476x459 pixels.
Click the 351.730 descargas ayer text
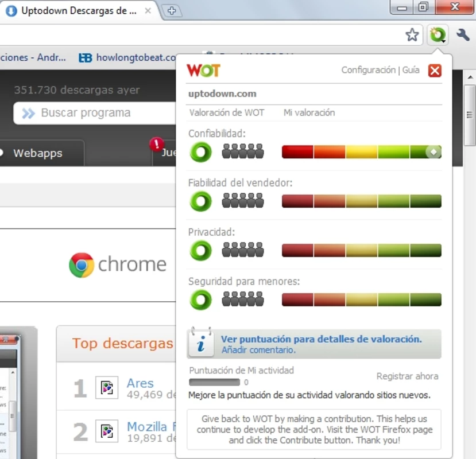[x=77, y=90]
